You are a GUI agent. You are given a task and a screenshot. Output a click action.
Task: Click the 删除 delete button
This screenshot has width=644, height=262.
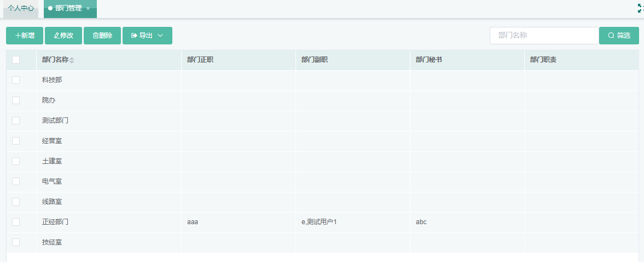coord(102,36)
